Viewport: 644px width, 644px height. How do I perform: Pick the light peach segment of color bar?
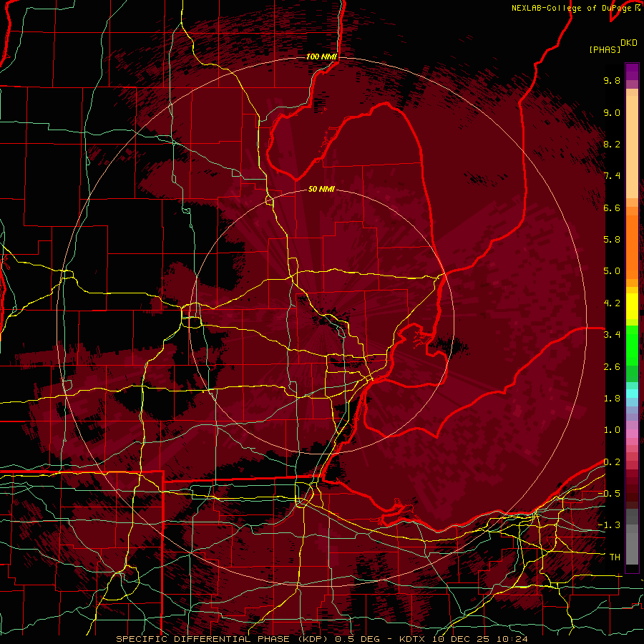click(x=632, y=148)
